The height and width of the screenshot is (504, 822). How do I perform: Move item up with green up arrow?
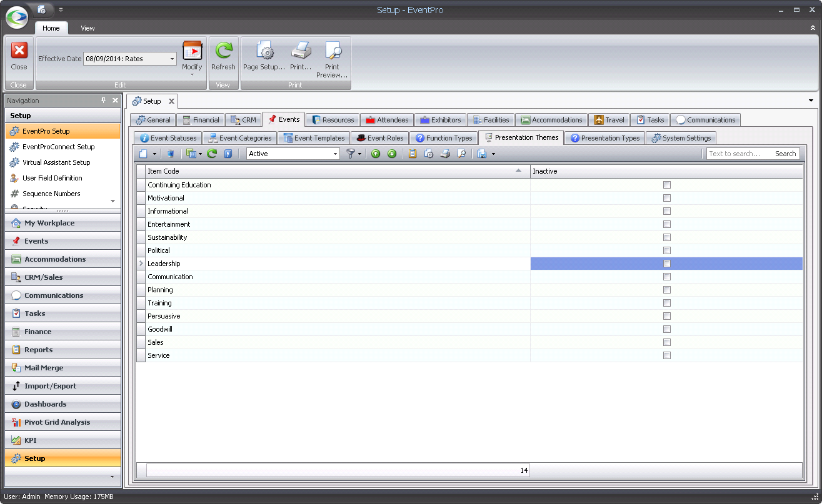click(376, 154)
